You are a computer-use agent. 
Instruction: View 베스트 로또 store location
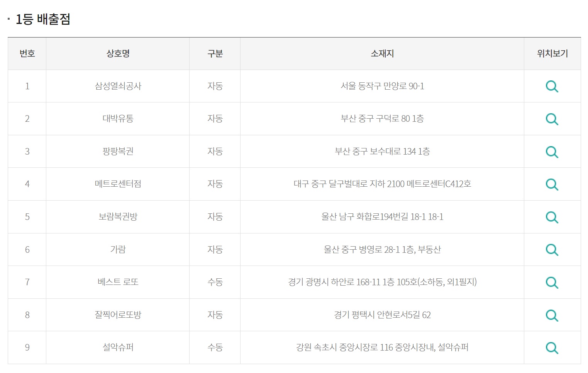click(x=552, y=282)
